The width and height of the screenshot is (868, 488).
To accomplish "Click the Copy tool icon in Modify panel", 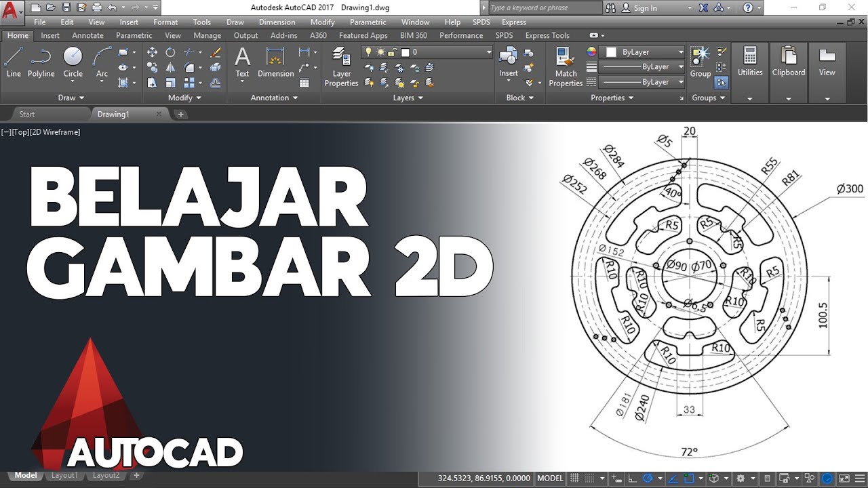I will pos(152,67).
